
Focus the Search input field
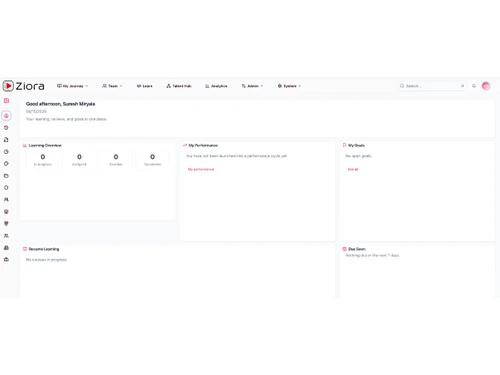click(x=432, y=86)
